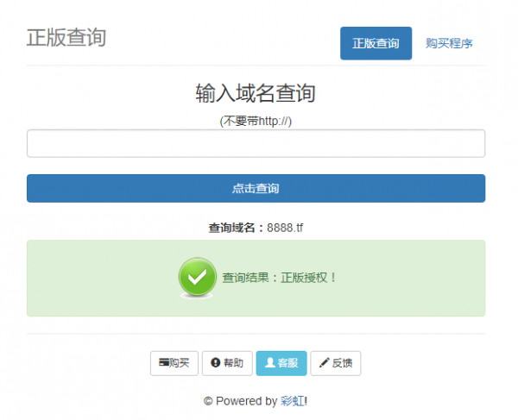Viewport: 518px width, 420px height.
Task: Select the queried domain 8888.tf text
Action: [x=285, y=228]
